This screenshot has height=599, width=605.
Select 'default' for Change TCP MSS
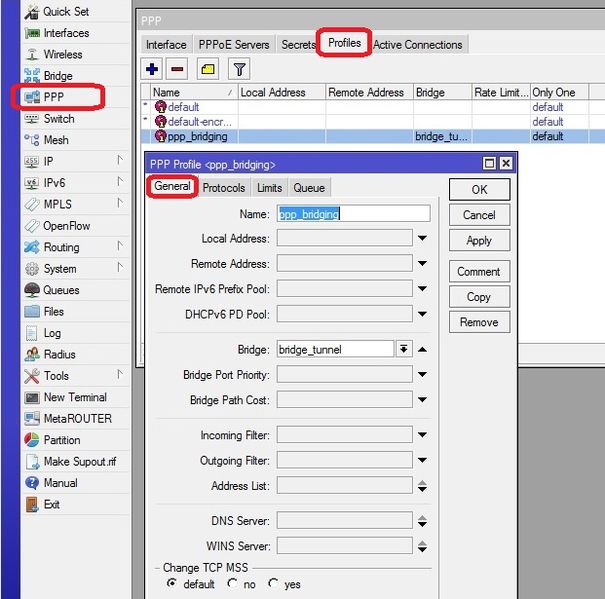(173, 584)
